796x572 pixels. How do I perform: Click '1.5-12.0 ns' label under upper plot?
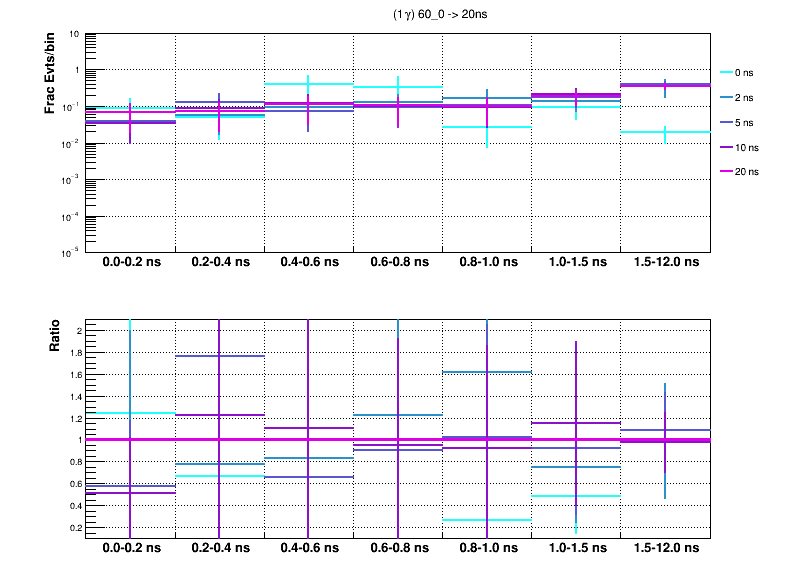click(666, 263)
